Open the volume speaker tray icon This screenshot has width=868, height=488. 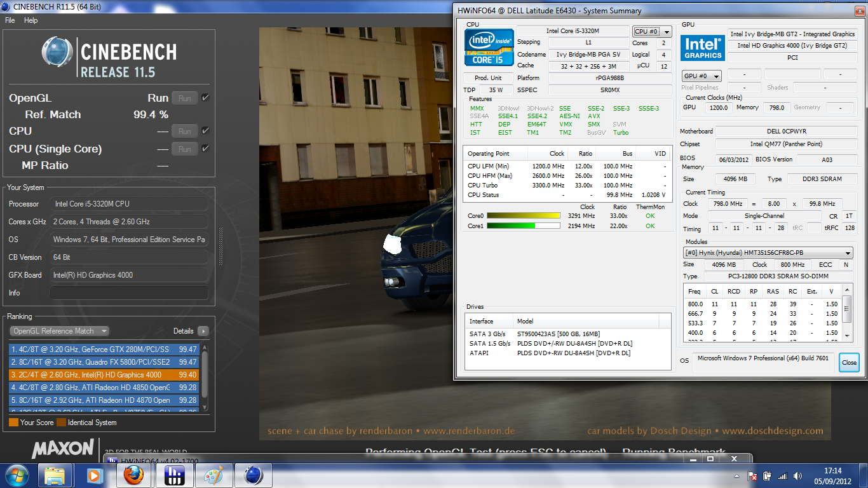797,476
